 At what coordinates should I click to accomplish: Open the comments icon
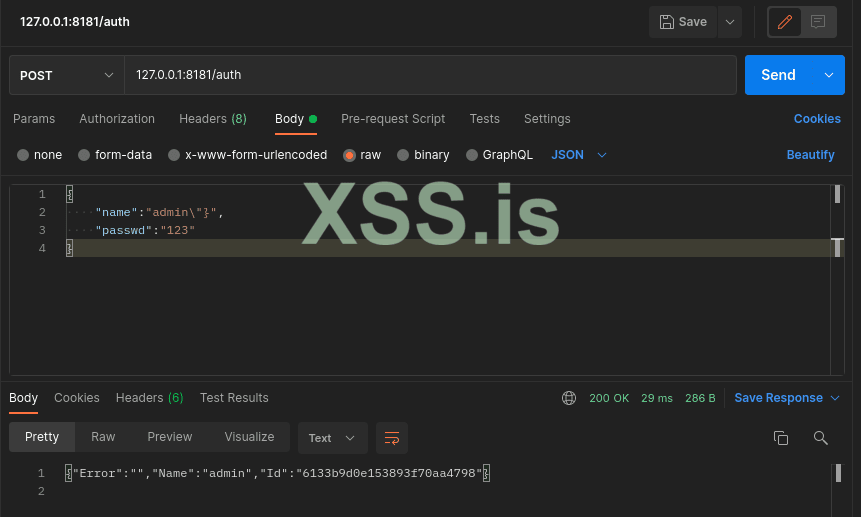pyautogui.click(x=818, y=22)
